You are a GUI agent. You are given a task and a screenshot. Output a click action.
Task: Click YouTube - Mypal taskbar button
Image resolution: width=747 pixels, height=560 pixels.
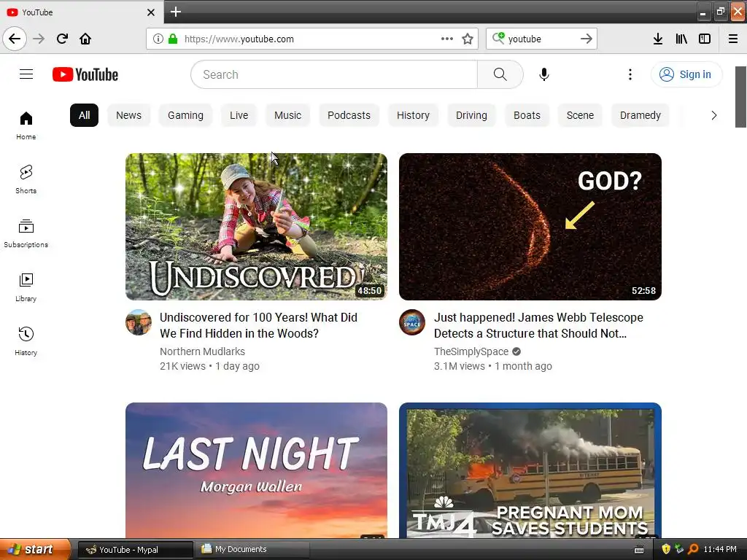tap(135, 550)
